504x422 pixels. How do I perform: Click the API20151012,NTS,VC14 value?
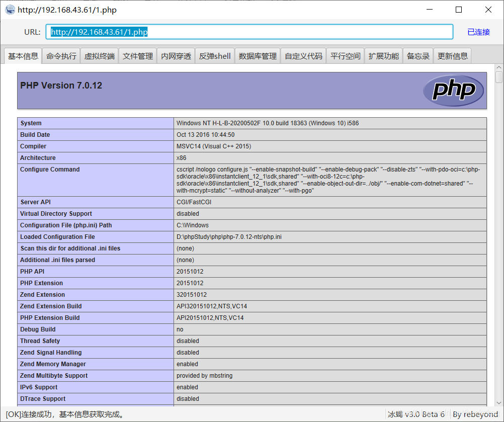(210, 318)
